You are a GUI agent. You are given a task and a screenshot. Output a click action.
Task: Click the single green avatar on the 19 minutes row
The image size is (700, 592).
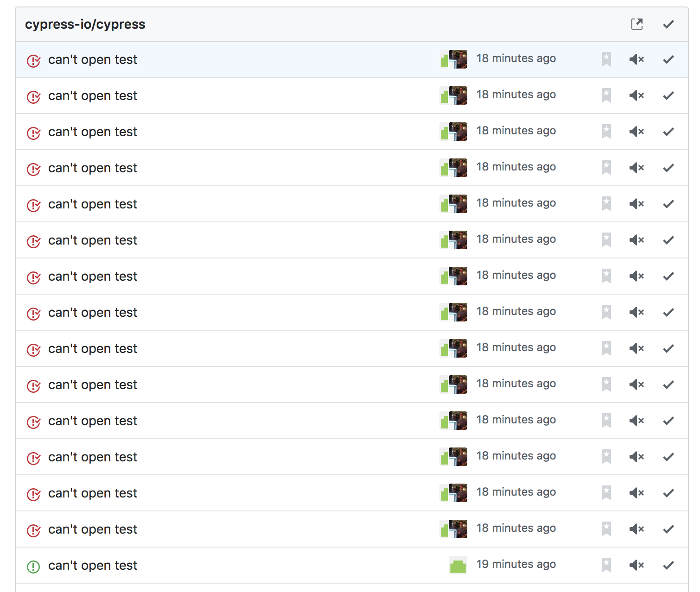pyautogui.click(x=458, y=565)
